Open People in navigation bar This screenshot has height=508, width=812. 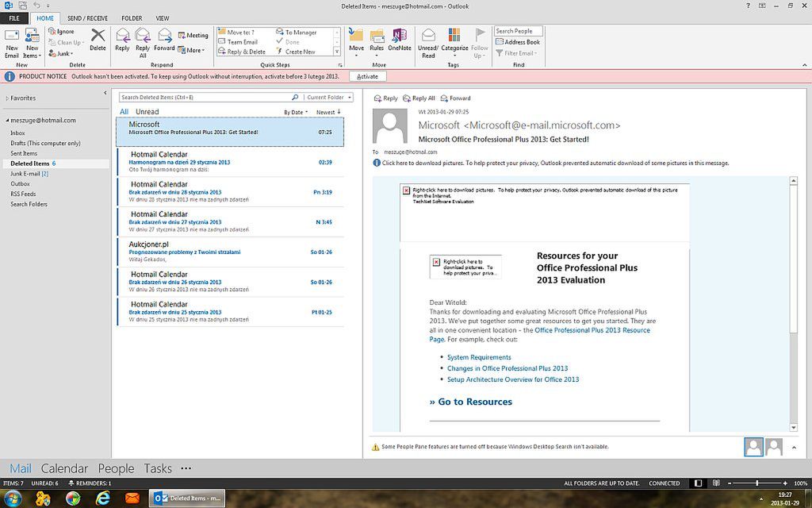[116, 468]
